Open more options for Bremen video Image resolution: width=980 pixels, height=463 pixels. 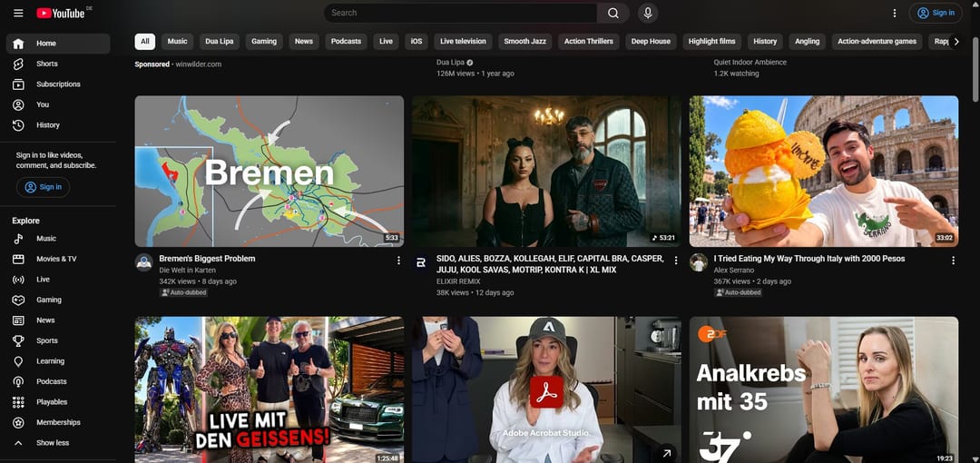398,261
